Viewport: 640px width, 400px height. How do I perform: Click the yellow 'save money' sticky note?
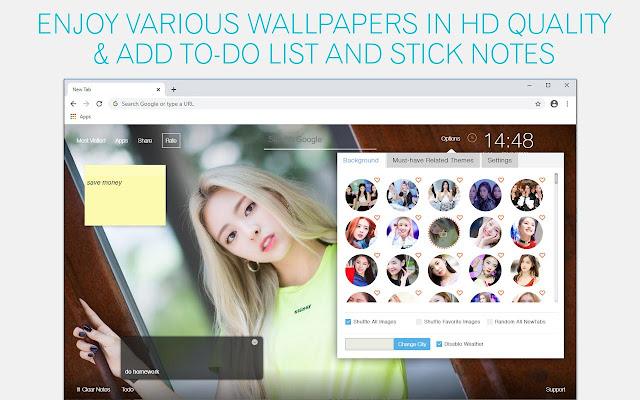pyautogui.click(x=125, y=195)
